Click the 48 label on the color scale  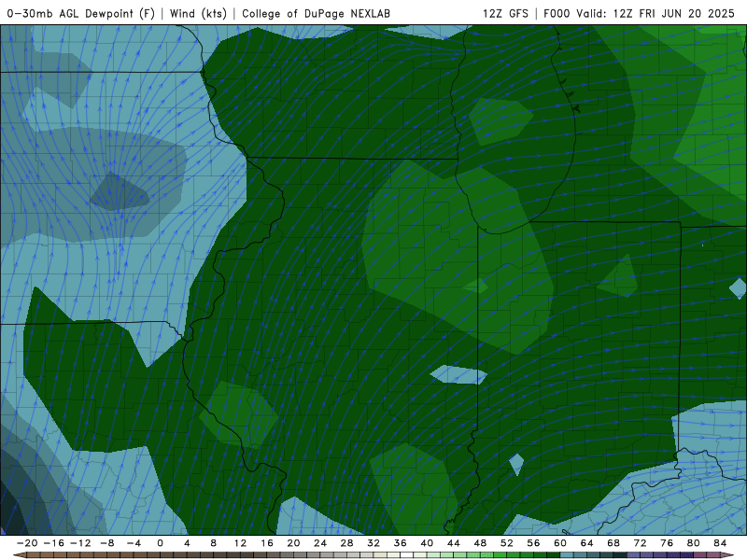coord(481,543)
